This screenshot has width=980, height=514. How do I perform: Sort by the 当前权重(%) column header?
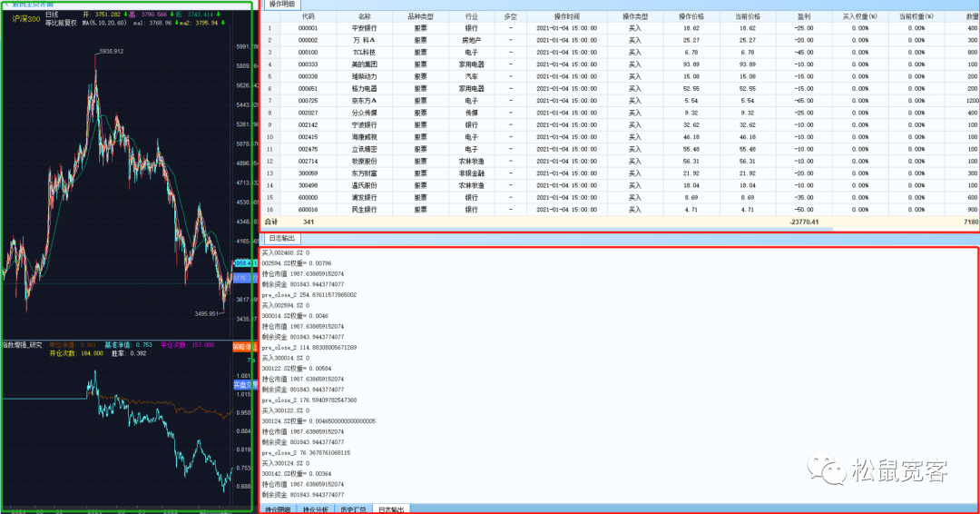916,17
